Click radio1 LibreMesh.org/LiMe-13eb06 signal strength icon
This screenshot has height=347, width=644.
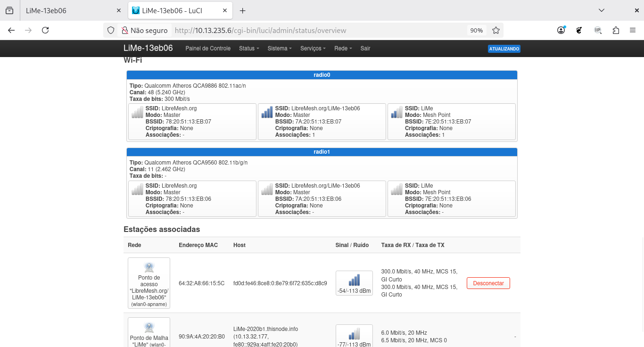click(267, 189)
